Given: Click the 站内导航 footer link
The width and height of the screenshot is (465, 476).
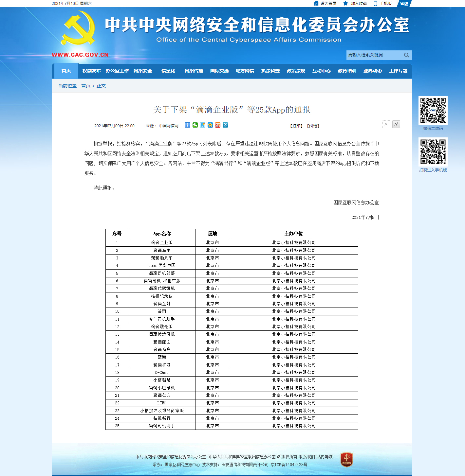Looking at the screenshot, I should 325,457.
